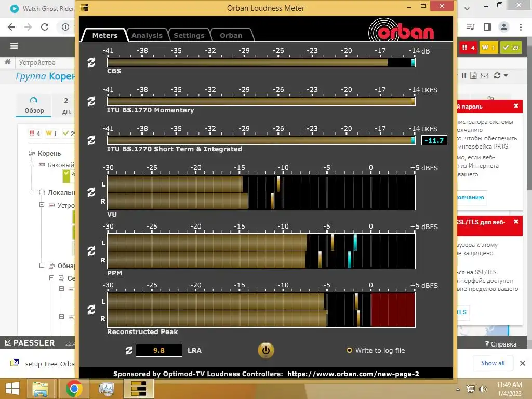Collapse the Обнар group tree node

(42, 265)
